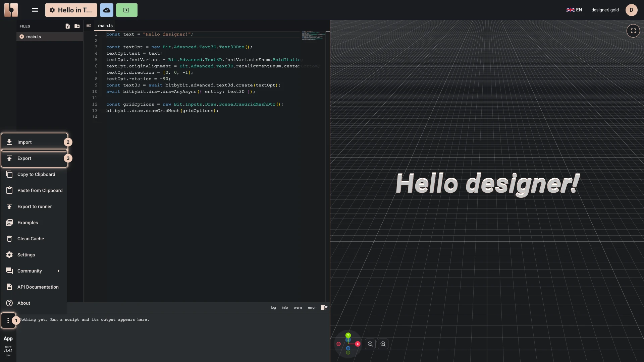Viewport: 644px width, 362px height.
Task: Click the green run/present button
Action: click(x=126, y=10)
